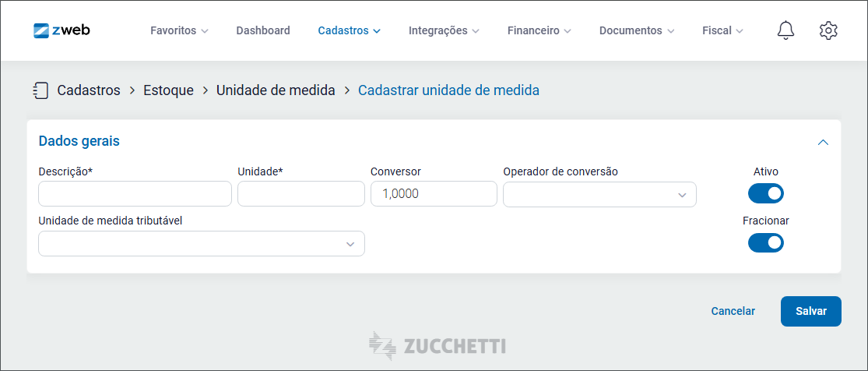The height and width of the screenshot is (371, 868).
Task: Go to Unidade de medida breadcrumb
Action: click(276, 90)
